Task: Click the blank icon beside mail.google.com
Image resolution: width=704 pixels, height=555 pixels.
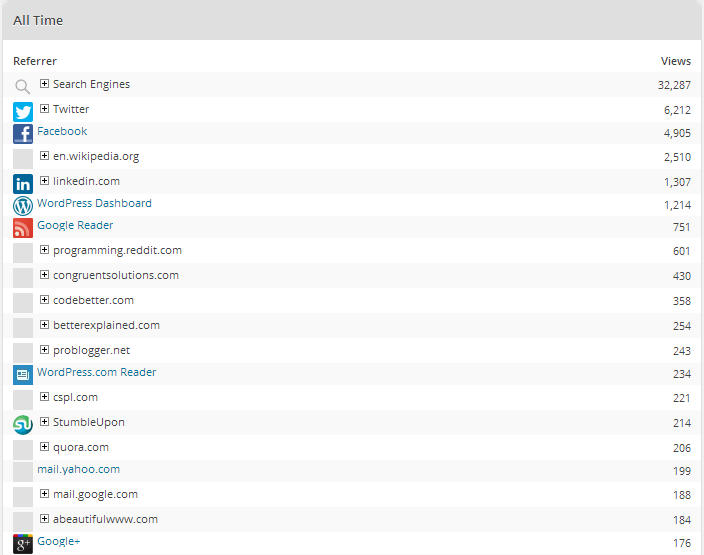Action: coord(23,497)
